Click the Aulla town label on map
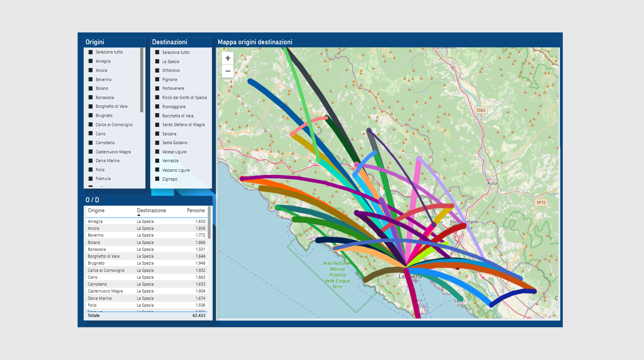This screenshot has height=360, width=644. point(492,183)
